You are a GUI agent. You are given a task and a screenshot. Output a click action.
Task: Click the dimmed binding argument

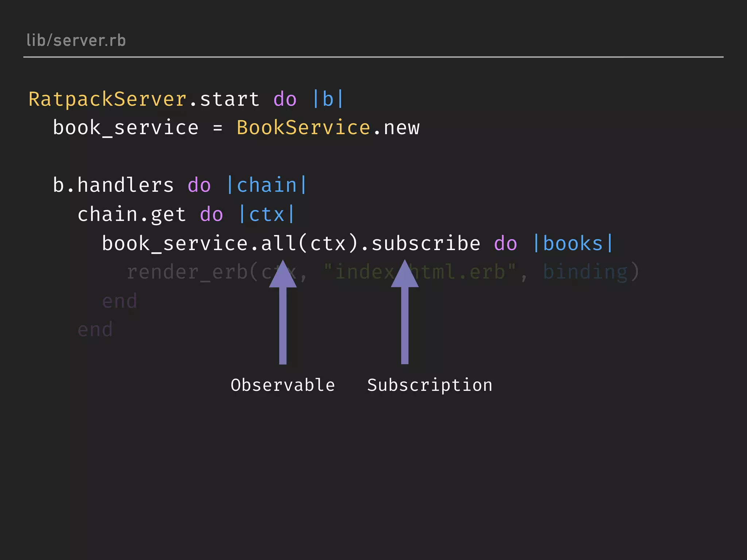[x=585, y=272]
